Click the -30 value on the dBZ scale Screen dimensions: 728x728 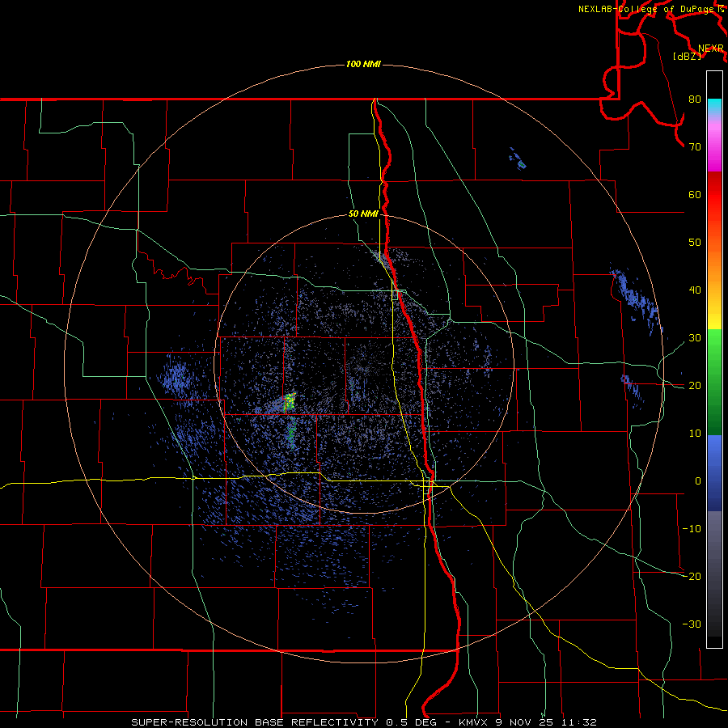(692, 624)
